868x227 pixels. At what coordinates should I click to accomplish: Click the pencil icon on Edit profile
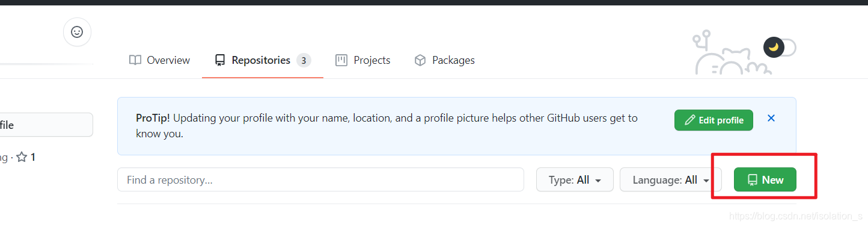[x=690, y=120]
